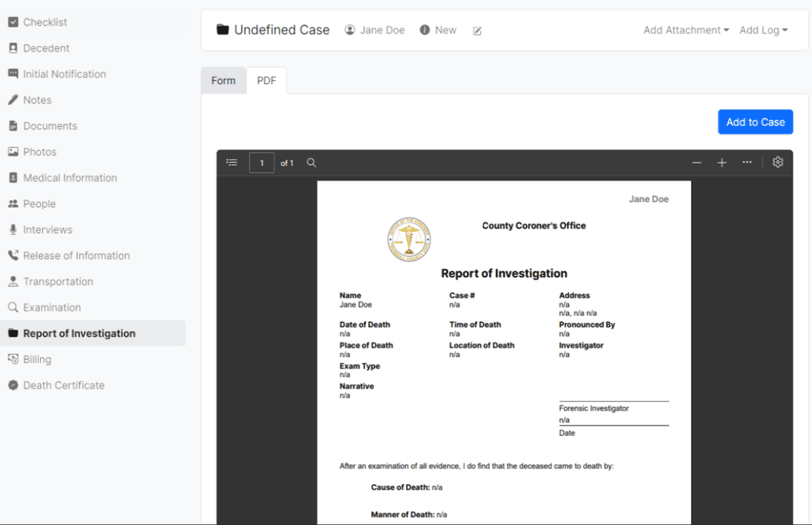
Task: Open more PDF tools via the ellipsis menu
Action: [x=746, y=162]
